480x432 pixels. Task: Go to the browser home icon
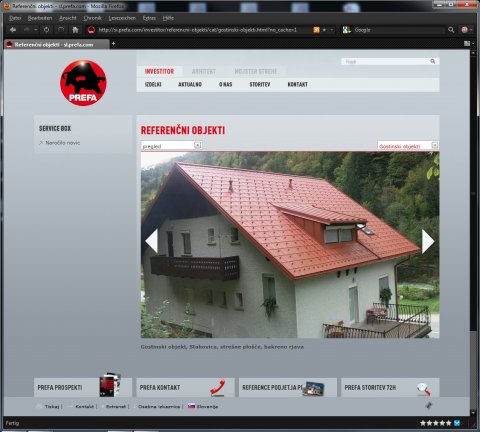(x=75, y=30)
